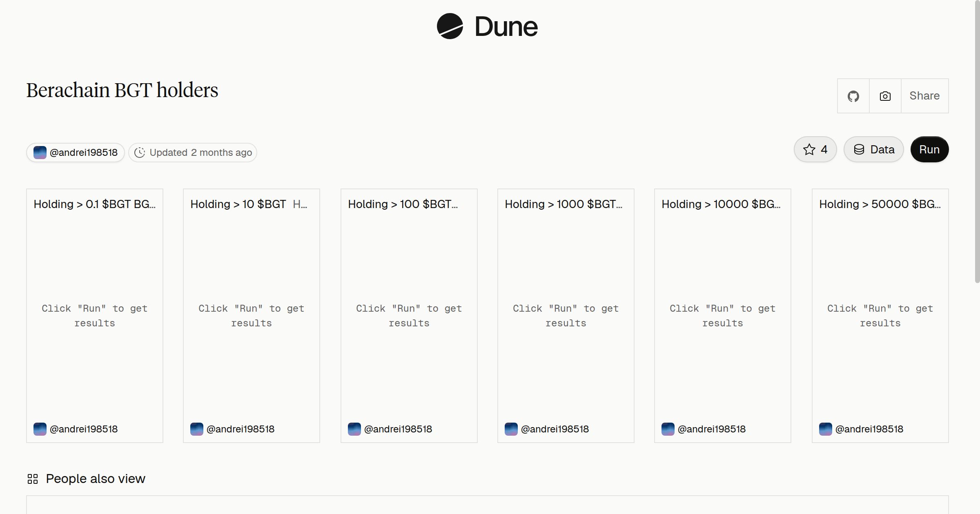980x514 pixels.
Task: Click @andrei198518 in the Holding > 50000 card
Action: (x=869, y=429)
